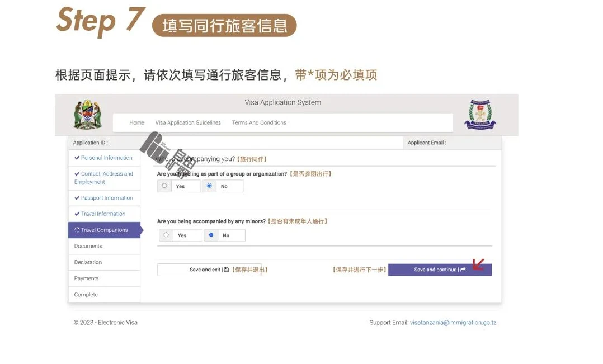This screenshot has width=603, height=364.
Task: Click the Tanzania coat of arms logo
Action: click(88, 114)
